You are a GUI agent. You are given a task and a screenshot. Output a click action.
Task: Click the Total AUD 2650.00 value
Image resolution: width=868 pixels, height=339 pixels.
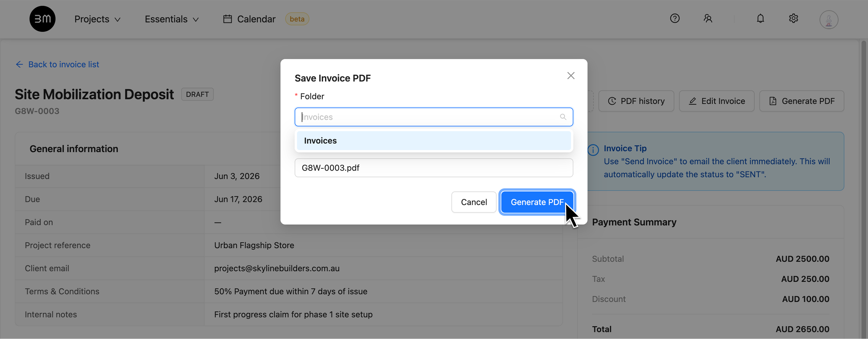(802, 329)
